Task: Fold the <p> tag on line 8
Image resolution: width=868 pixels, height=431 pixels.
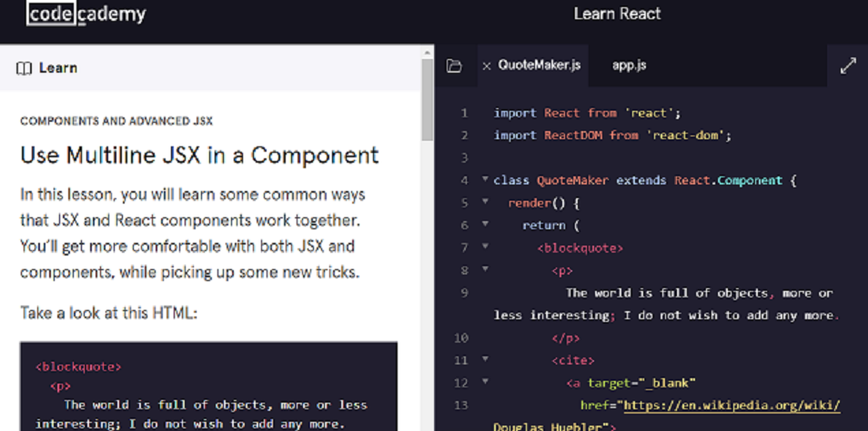Action: pyautogui.click(x=485, y=269)
